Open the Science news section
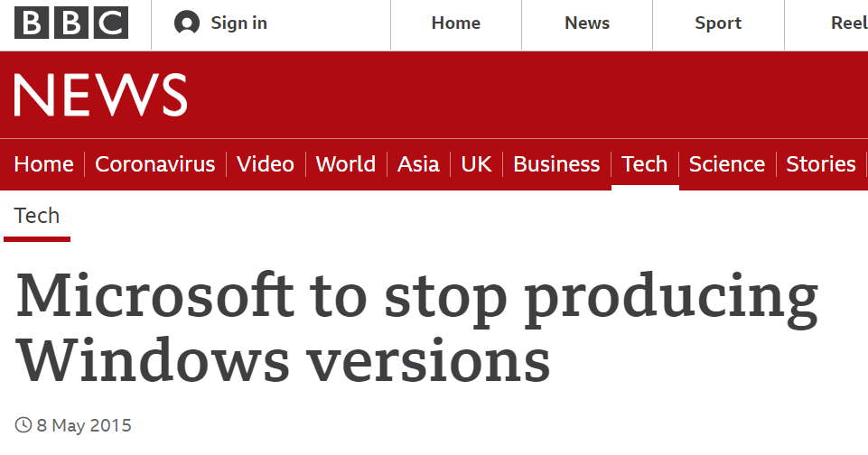This screenshot has height=455, width=868. (727, 163)
